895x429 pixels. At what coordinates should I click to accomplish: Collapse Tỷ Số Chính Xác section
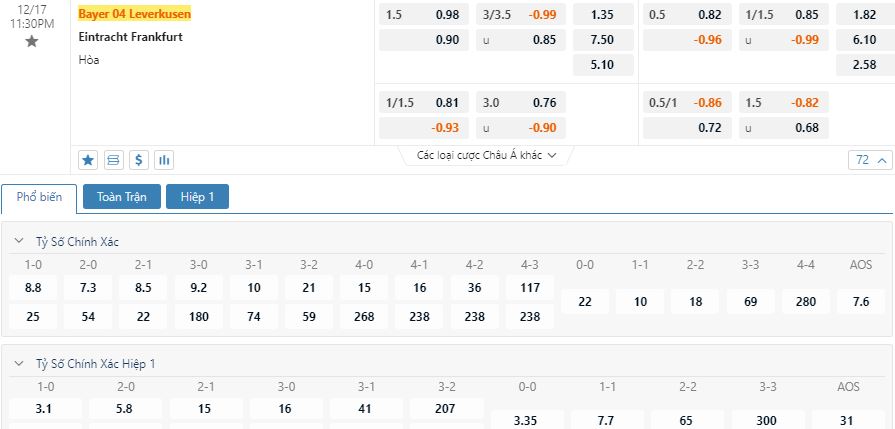19,241
